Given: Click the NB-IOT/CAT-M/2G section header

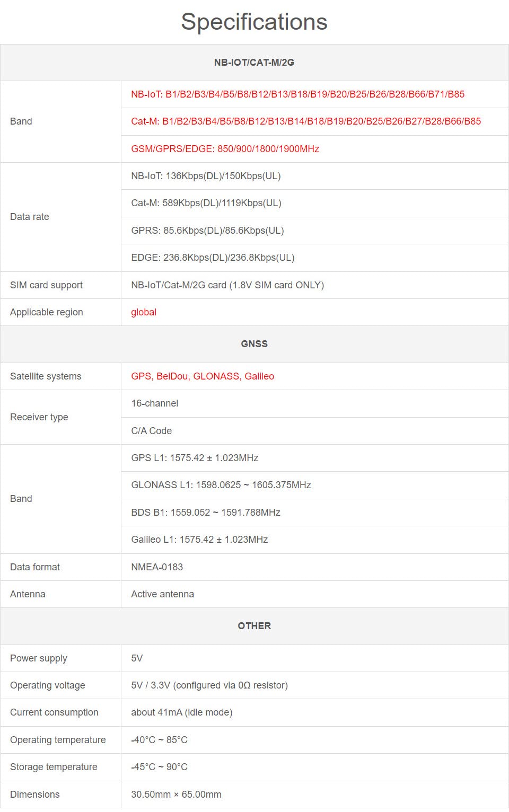Looking at the screenshot, I should [254, 63].
